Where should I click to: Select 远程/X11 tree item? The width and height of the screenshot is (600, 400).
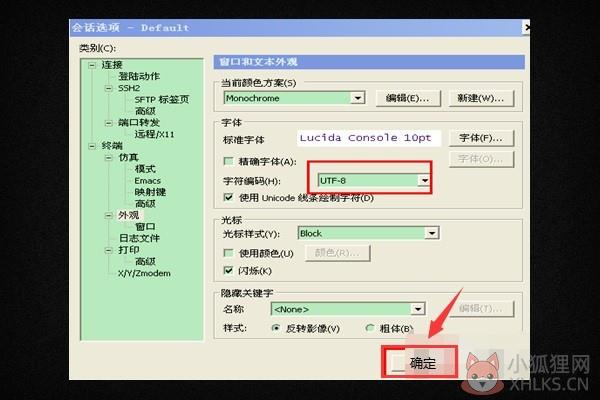pos(154,134)
